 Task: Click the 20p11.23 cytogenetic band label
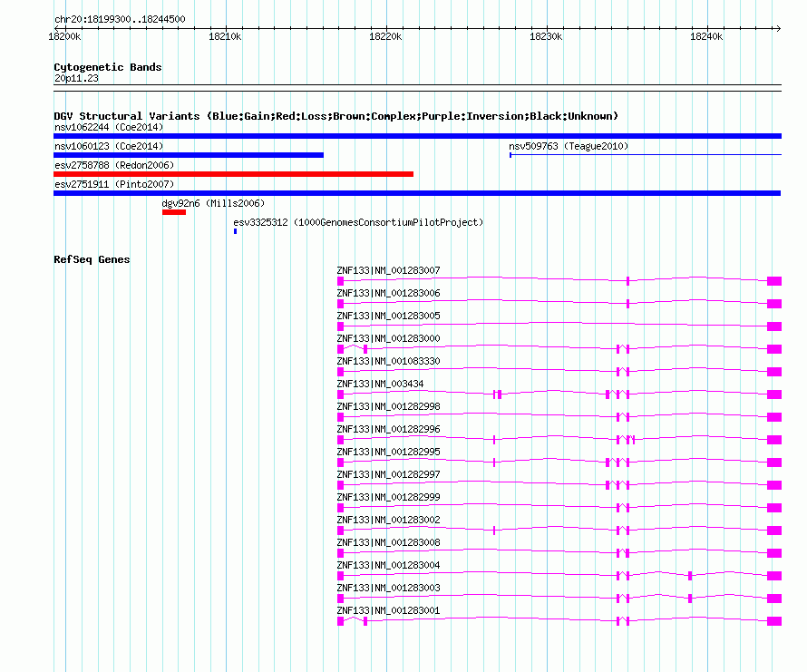point(76,79)
